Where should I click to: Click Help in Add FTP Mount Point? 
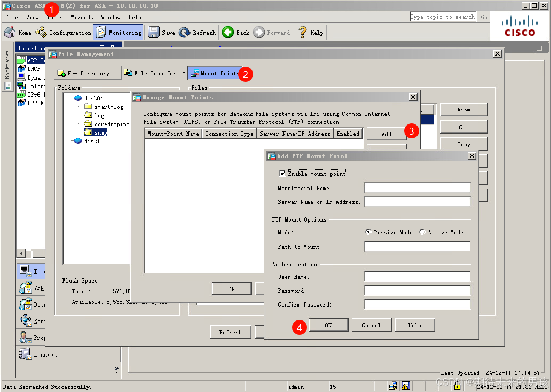point(415,325)
